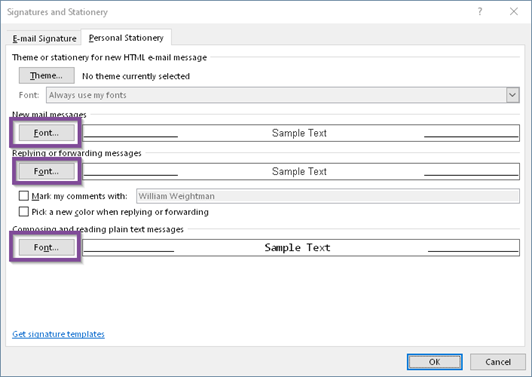Screen dimensions: 532x377
Task: Select the Personal Stationery tab
Action: [x=126, y=38]
